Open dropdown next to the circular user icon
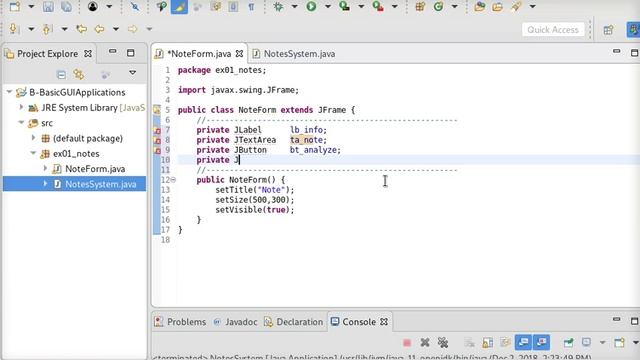 click(x=109, y=7)
